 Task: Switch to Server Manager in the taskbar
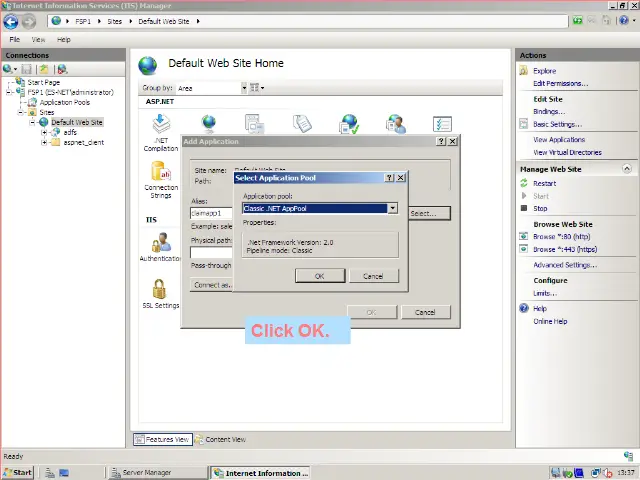(x=157, y=473)
